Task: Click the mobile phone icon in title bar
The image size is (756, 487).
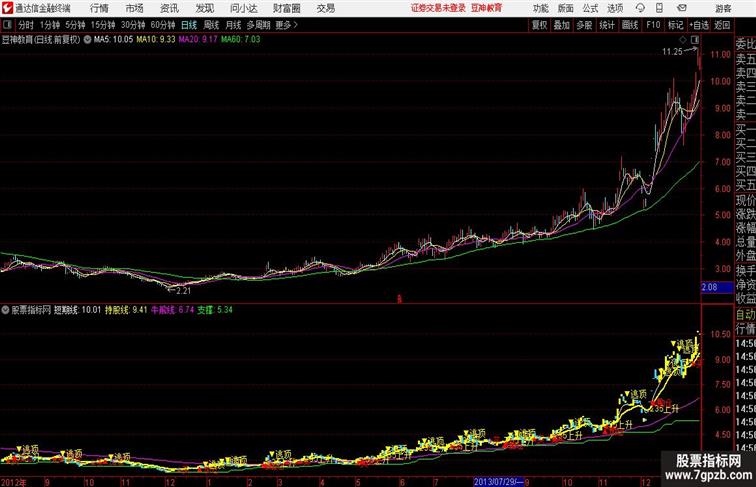Action: (659, 8)
